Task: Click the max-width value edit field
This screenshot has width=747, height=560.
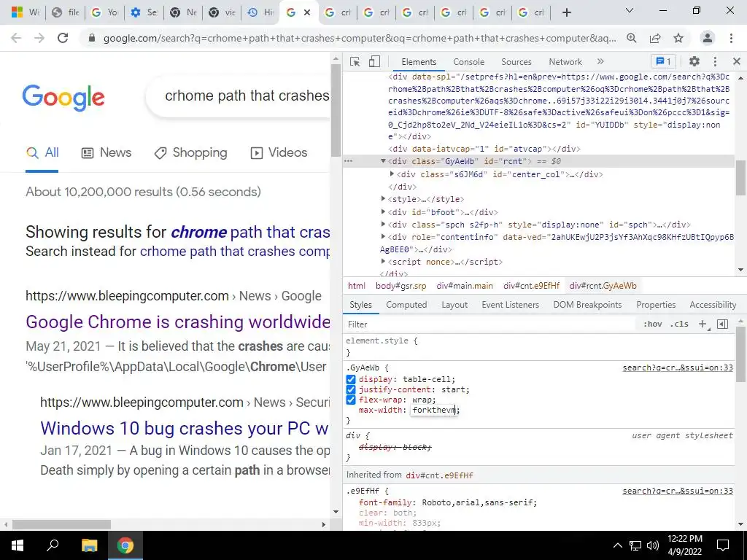Action: [434, 410]
